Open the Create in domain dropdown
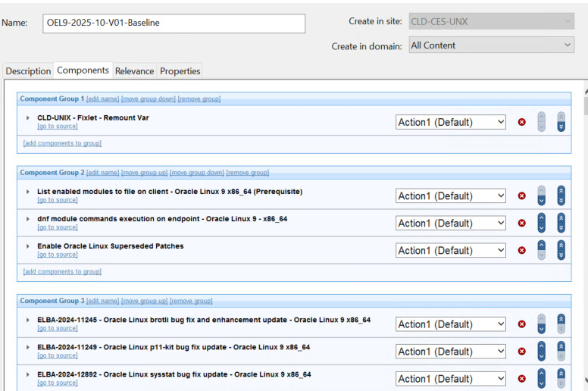Image resolution: width=588 pixels, height=391 pixels. click(x=492, y=45)
